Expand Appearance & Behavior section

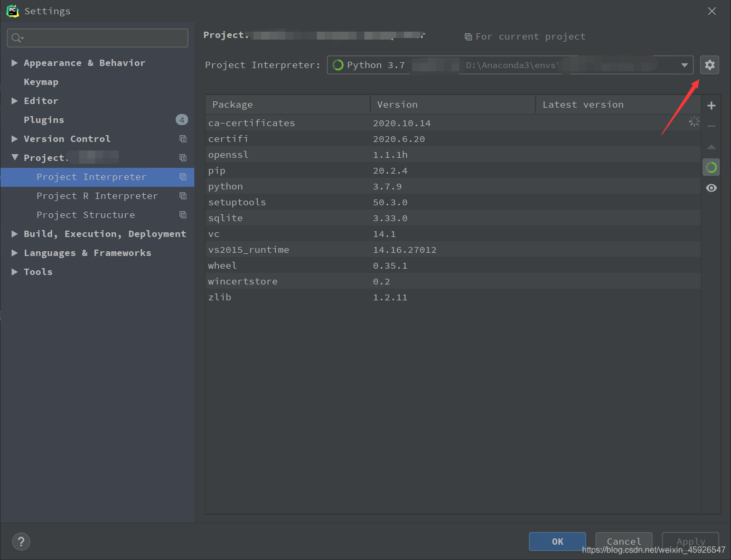pyautogui.click(x=15, y=63)
